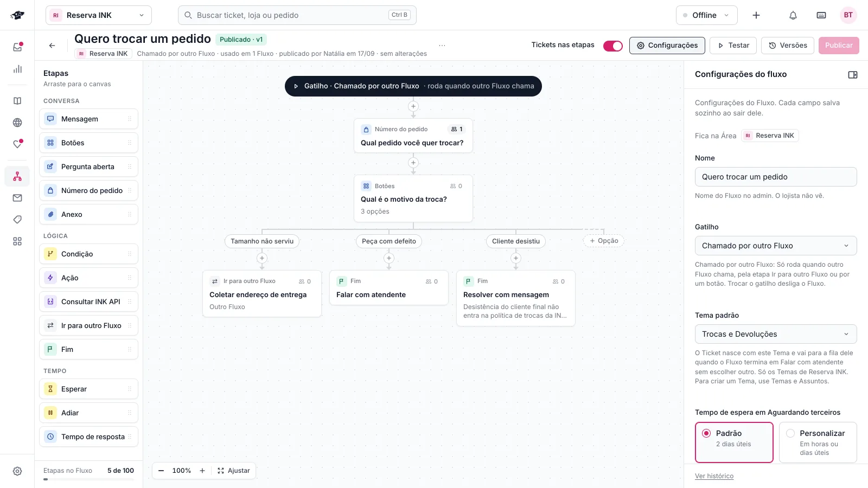Open the inbox icon in the left sidebar
This screenshot has width=868, height=488.
[x=17, y=47]
